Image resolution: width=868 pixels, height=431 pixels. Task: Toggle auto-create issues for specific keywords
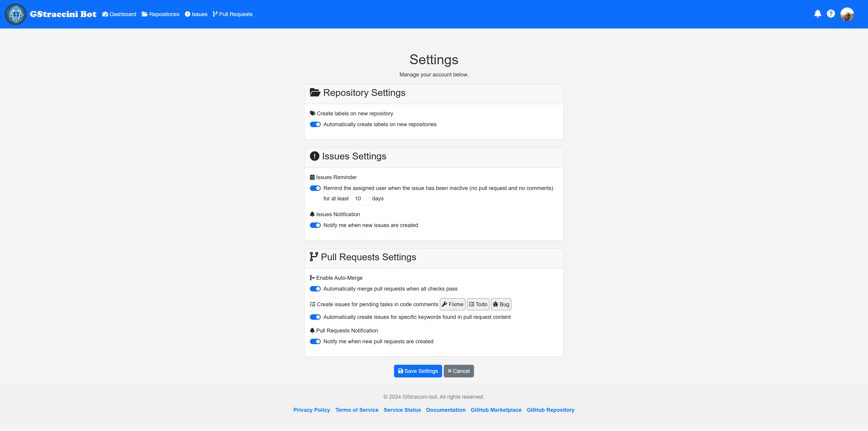(x=315, y=317)
